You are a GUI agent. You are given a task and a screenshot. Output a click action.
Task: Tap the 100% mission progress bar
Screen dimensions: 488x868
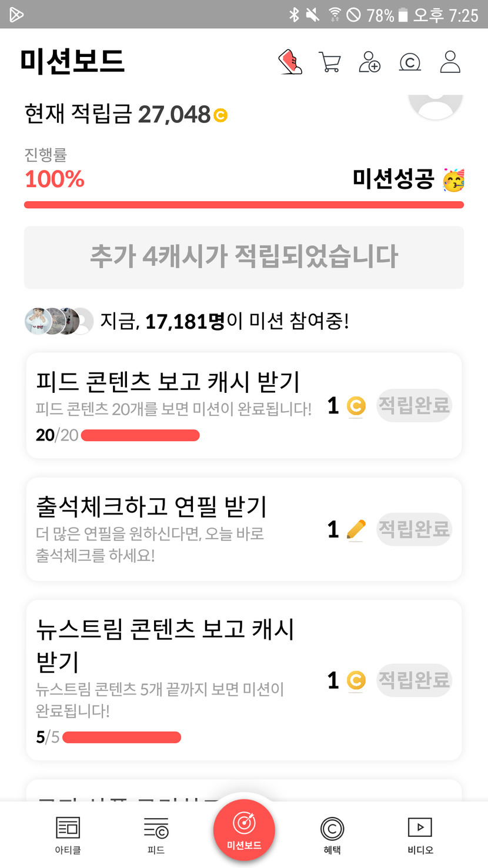[x=244, y=205]
